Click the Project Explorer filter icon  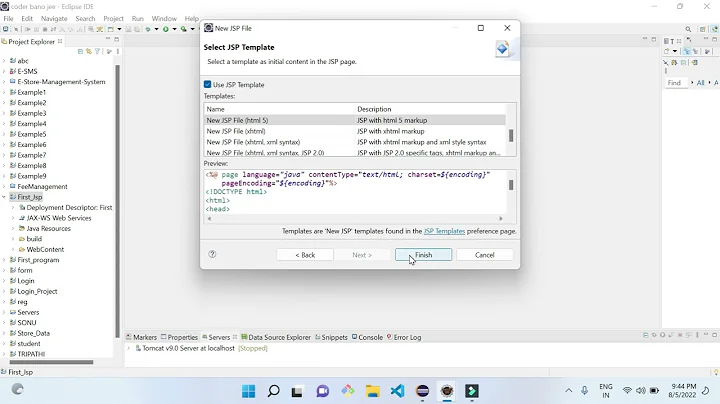tap(97, 51)
